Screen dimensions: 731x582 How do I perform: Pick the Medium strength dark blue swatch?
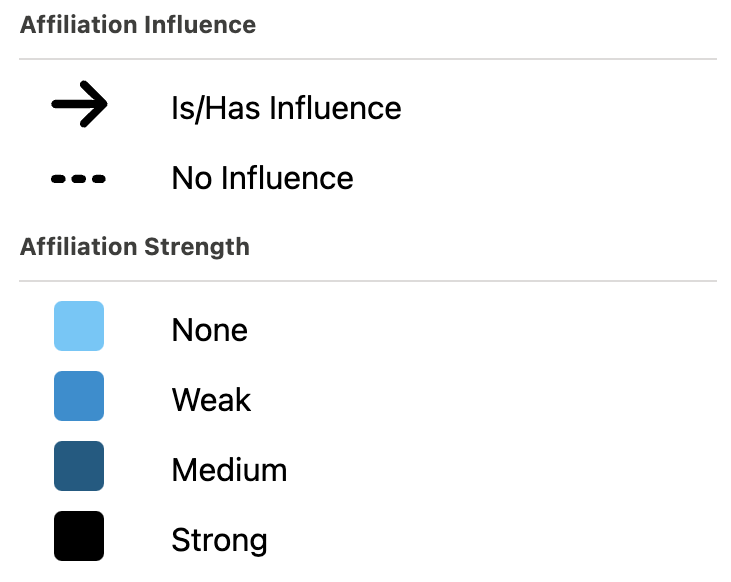click(x=79, y=467)
